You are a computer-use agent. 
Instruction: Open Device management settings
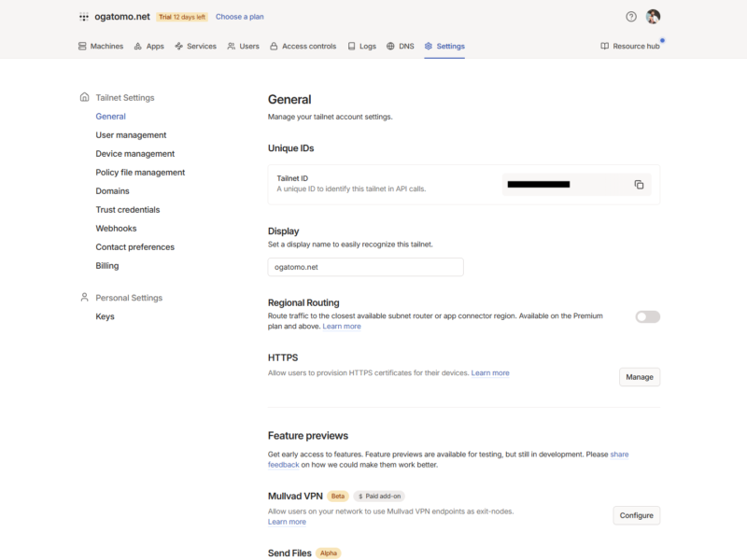click(x=135, y=154)
